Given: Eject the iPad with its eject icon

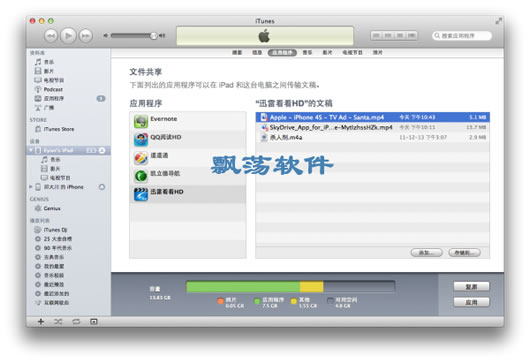Looking at the screenshot, I should [x=102, y=150].
